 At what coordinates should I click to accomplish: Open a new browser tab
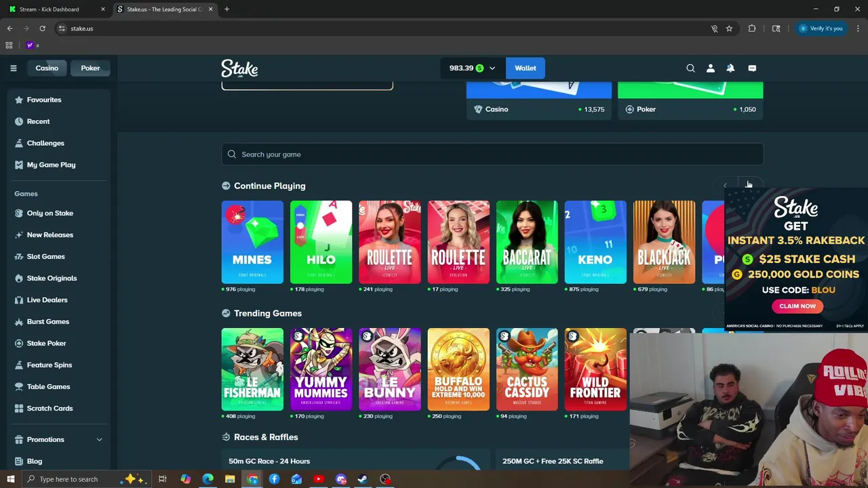226,9
